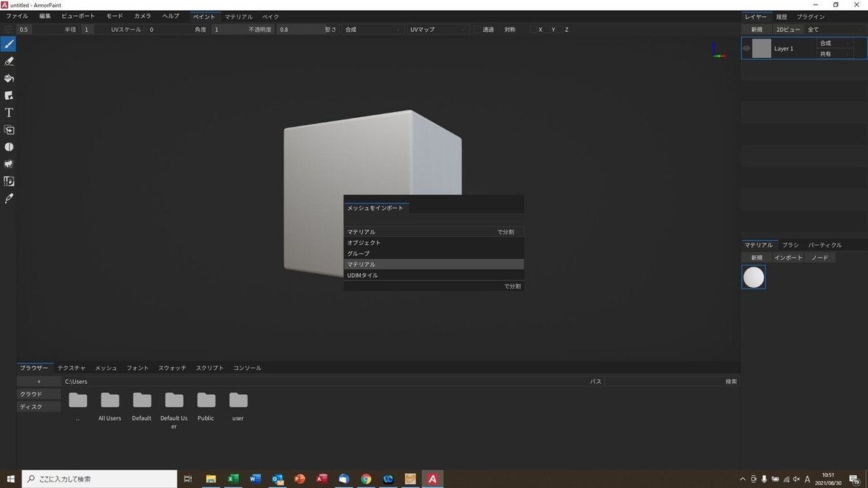The width and height of the screenshot is (868, 488).
Task: Open PowerPoint from the taskbar
Action: coord(299,479)
